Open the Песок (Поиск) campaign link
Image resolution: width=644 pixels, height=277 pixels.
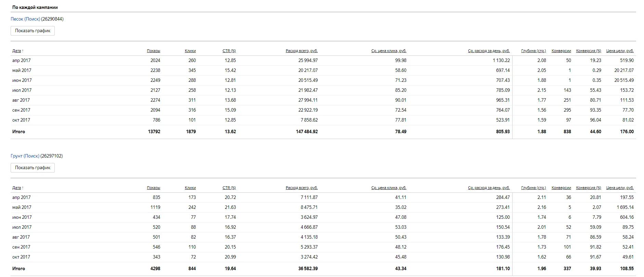[25, 19]
